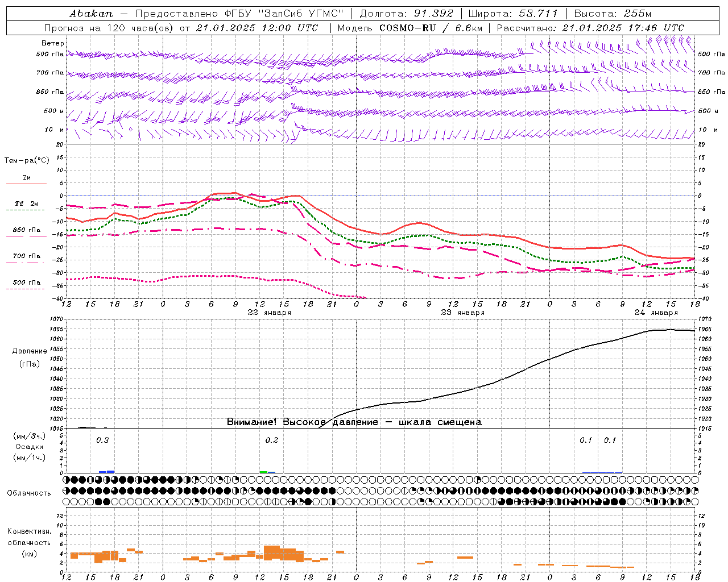728x582 pixels.
Task: Select the "Облачность" cloud cover label
Action: (29, 493)
